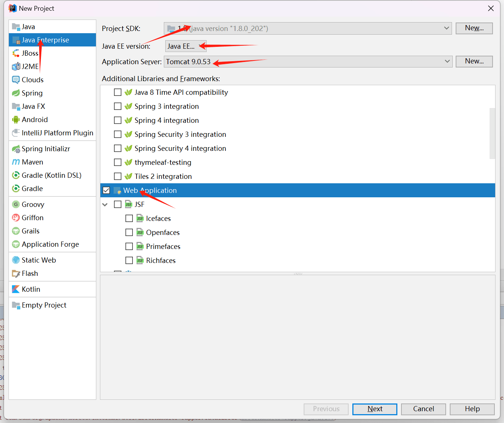Go to the Next step
The image size is (504, 423).
coord(375,409)
